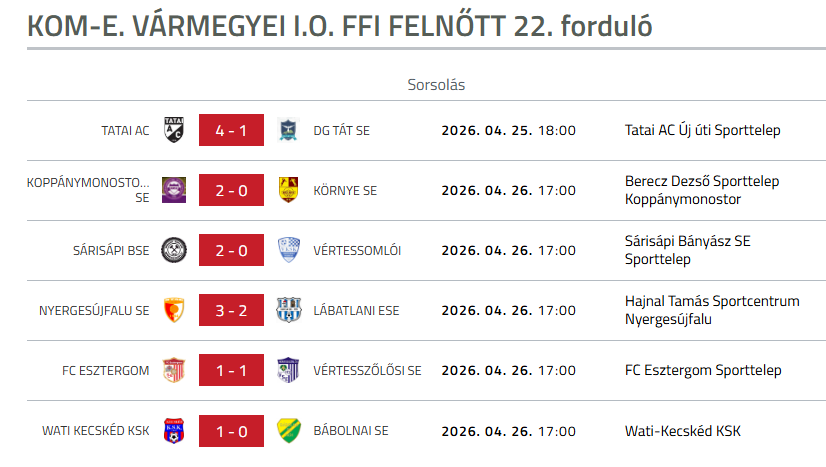The image size is (826, 467).
Task: Click the Nyergesújfalu SE team crest
Action: 174,310
